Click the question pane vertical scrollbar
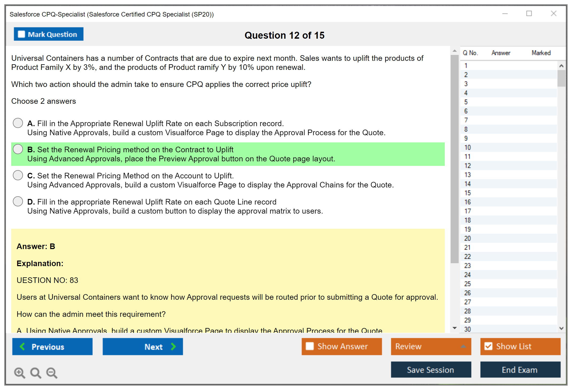Image resolution: width=574 pixels, height=392 pixels. (x=454, y=160)
